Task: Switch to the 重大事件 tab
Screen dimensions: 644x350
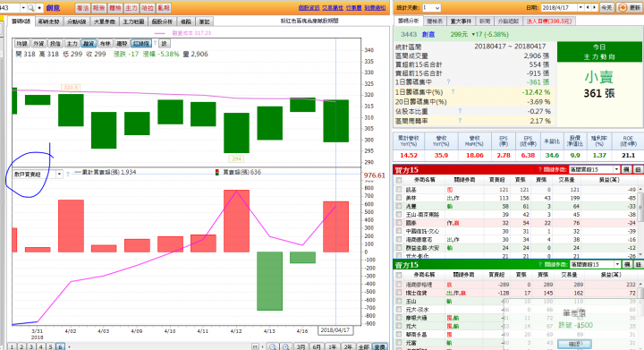Action: pos(461,21)
